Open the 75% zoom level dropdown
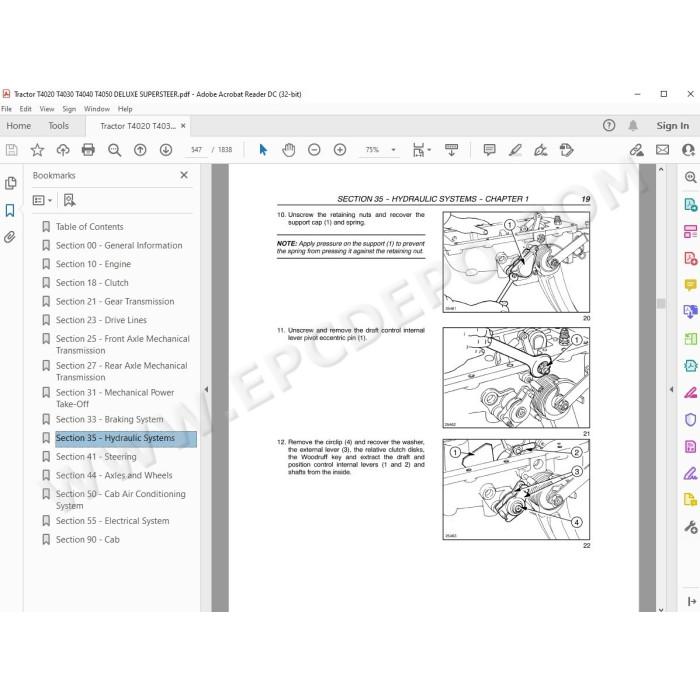This screenshot has width=700, height=700. pyautogui.click(x=379, y=150)
